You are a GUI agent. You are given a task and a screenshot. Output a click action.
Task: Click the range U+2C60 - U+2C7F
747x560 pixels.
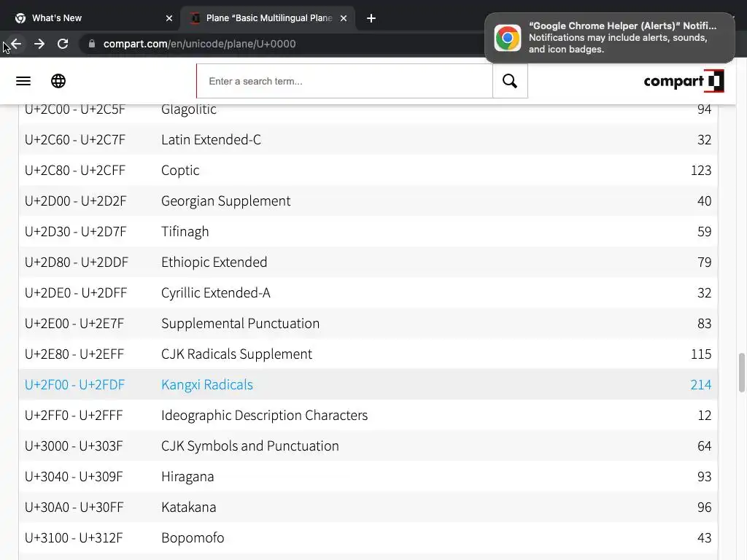click(x=75, y=139)
